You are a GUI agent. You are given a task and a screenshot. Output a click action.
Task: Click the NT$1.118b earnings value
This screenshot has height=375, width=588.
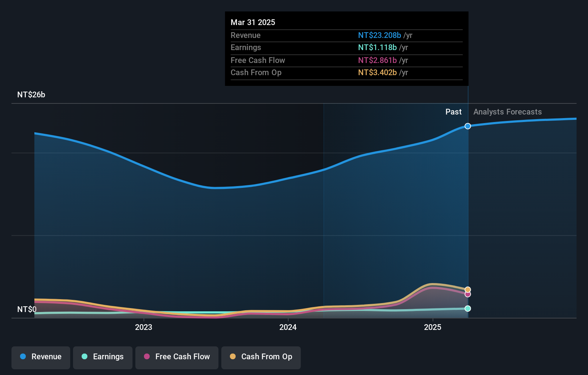pyautogui.click(x=377, y=47)
